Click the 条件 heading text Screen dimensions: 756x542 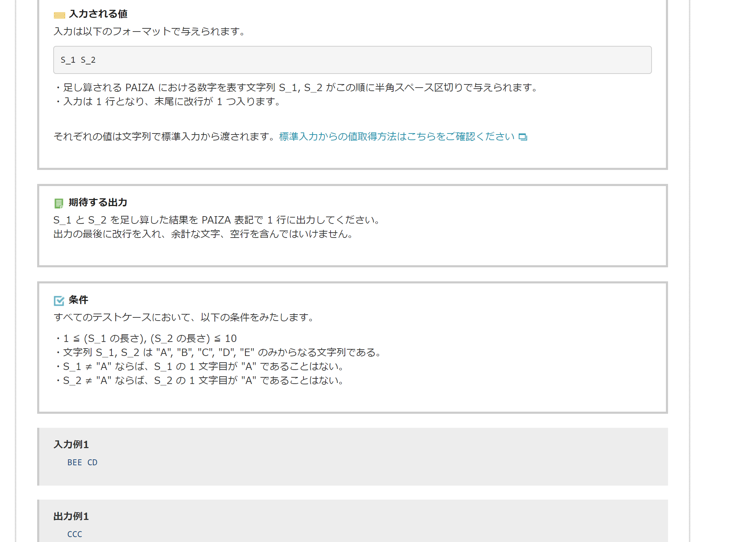[79, 300]
